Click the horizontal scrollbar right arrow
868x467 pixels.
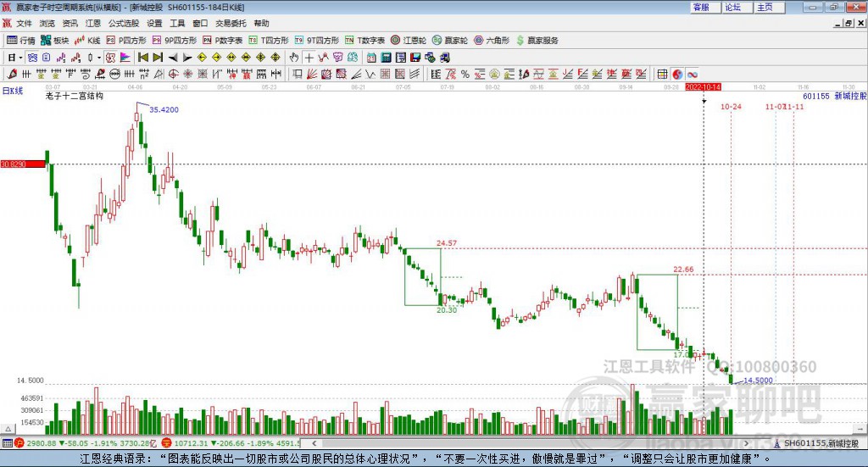point(746,443)
